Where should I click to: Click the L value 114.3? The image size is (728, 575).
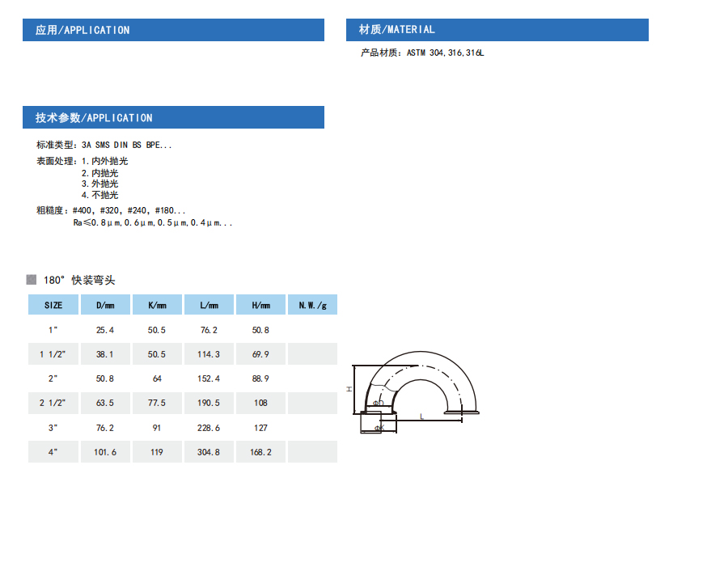[209, 354]
